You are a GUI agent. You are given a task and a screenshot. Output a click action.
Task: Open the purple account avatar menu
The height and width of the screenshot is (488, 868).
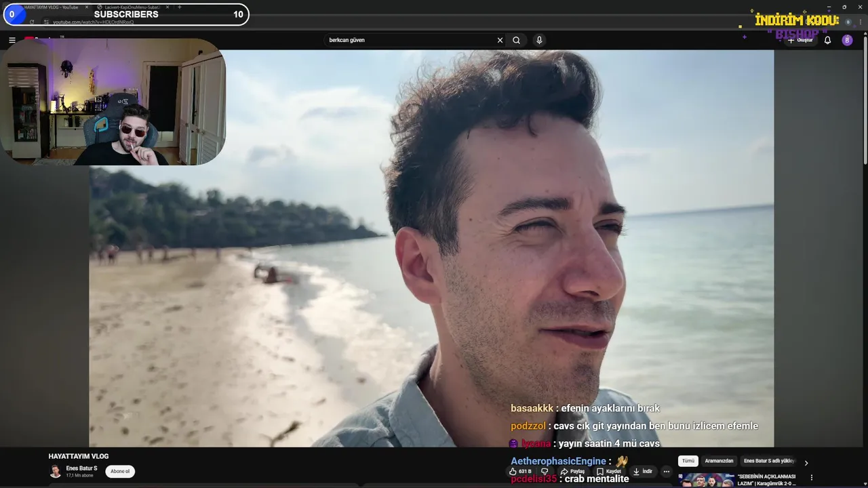coord(847,40)
